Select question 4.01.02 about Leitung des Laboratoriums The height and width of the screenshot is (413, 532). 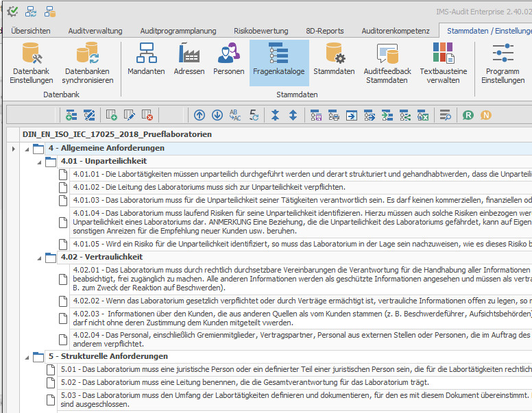coord(302,187)
